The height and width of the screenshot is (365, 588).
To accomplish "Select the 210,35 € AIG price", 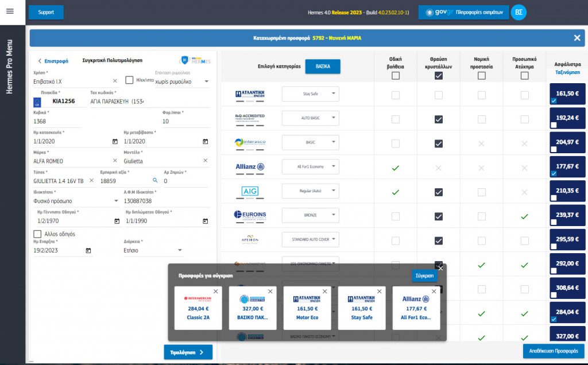I will click(567, 191).
